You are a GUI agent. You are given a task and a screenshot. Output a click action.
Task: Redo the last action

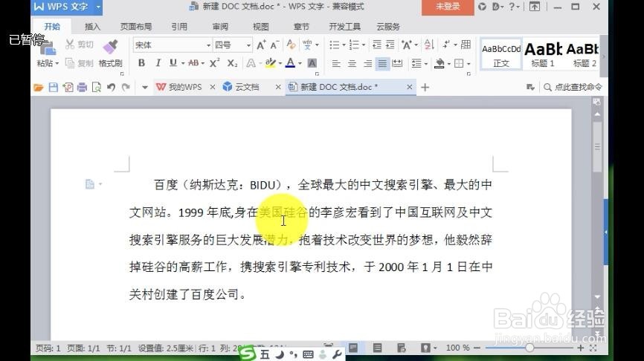[126, 87]
